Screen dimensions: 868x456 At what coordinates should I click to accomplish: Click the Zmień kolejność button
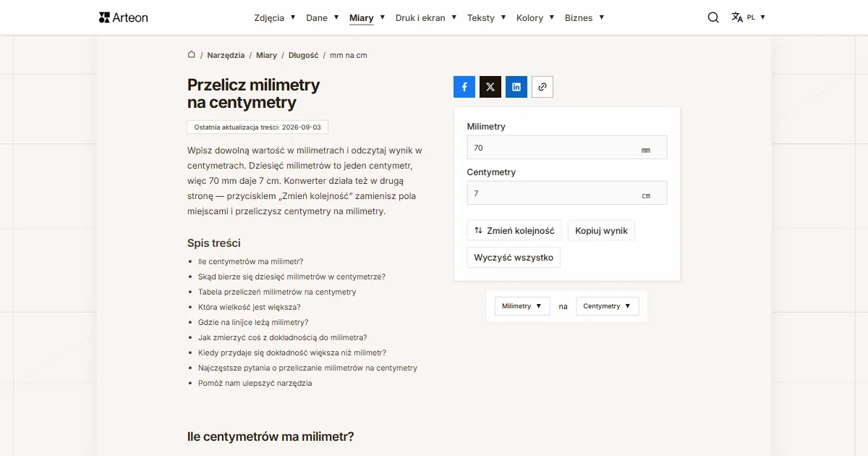(514, 231)
